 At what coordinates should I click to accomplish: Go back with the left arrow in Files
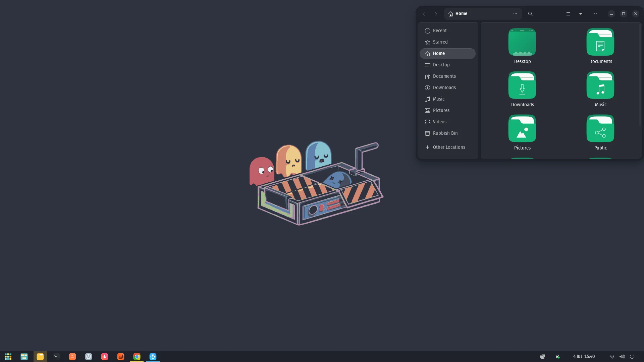tap(424, 14)
